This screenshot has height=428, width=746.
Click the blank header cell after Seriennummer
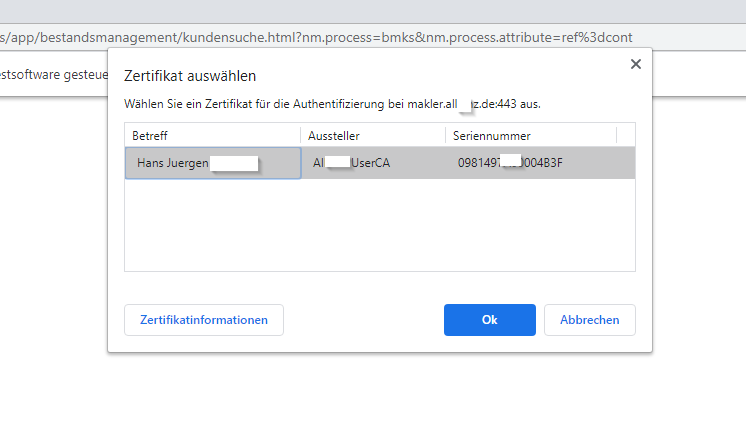(626, 135)
